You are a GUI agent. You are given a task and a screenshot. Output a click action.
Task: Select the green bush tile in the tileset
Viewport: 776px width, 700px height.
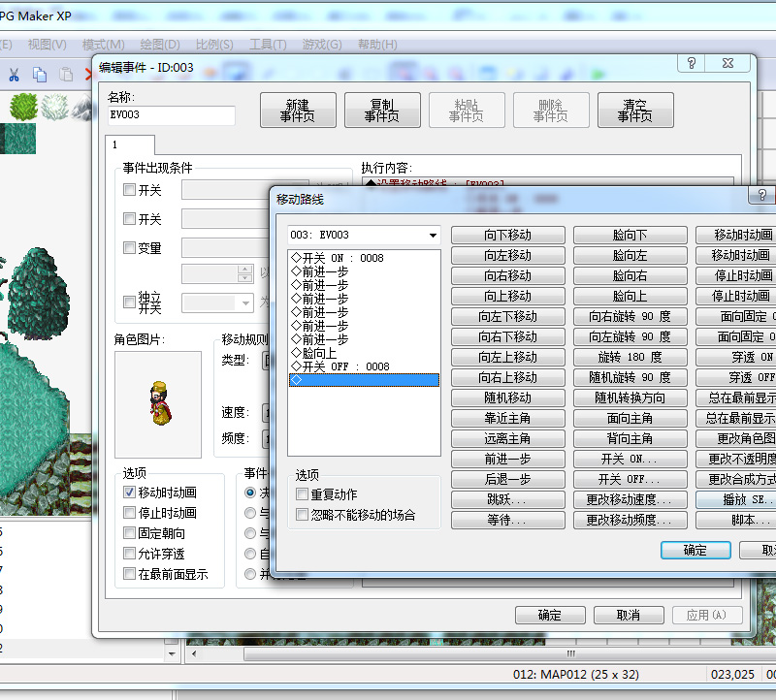[x=23, y=107]
